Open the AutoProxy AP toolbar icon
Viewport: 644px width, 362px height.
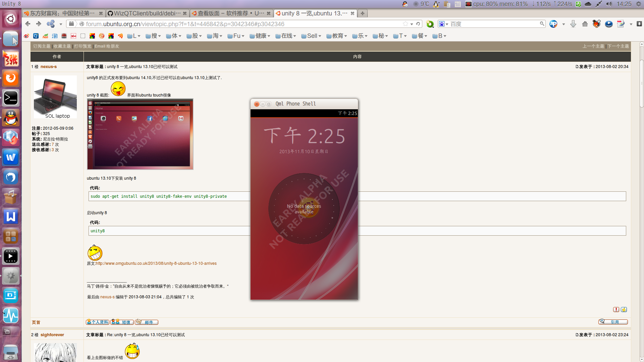pos(553,24)
